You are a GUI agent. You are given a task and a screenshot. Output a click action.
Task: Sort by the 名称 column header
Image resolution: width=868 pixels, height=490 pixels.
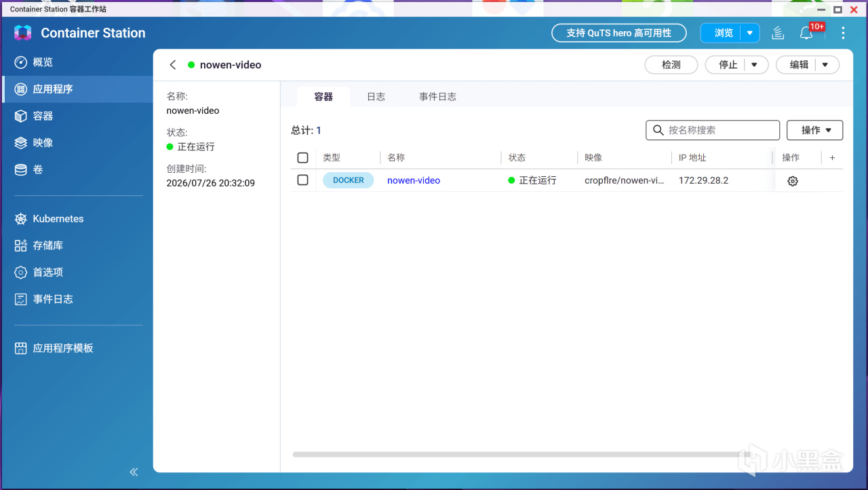click(x=396, y=158)
